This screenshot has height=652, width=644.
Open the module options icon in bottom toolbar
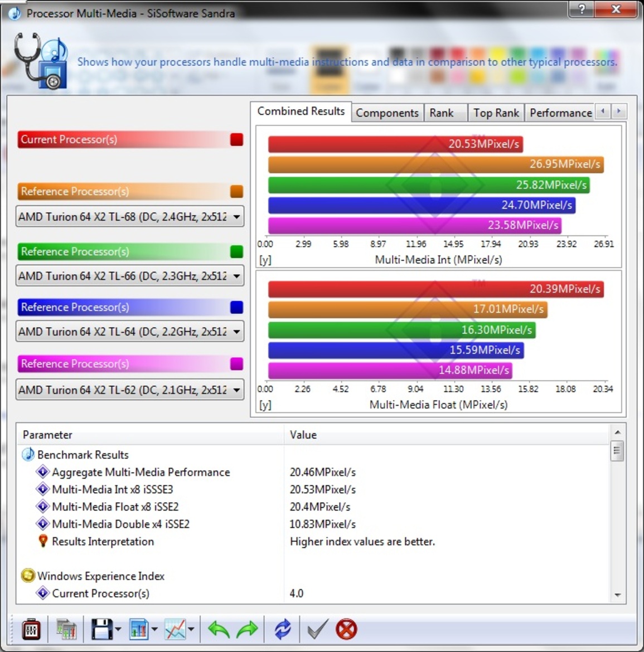click(x=31, y=630)
